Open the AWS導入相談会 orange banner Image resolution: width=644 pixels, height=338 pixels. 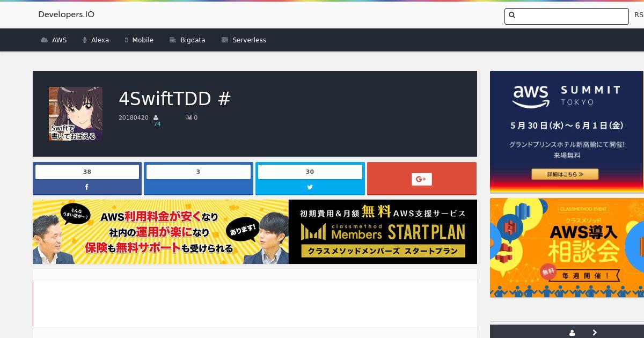click(567, 248)
